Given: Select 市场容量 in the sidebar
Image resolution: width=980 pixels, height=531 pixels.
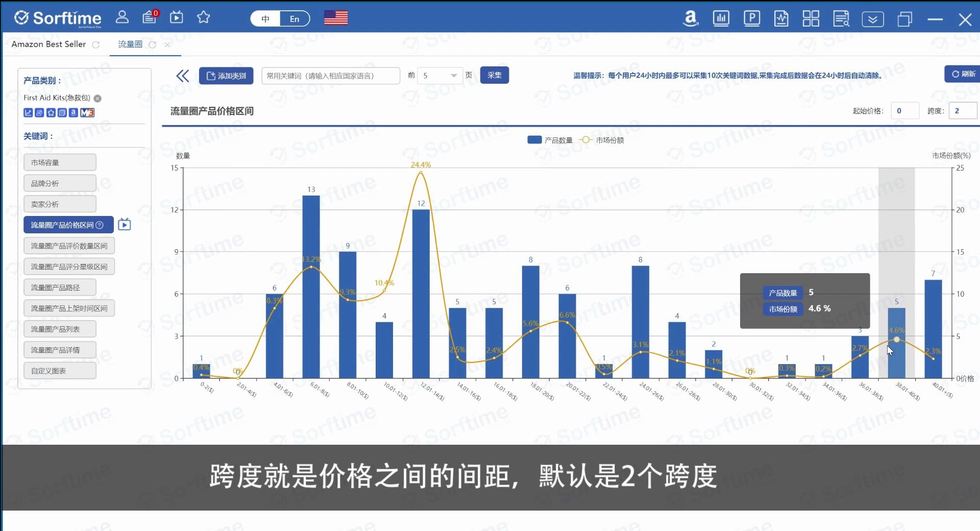Looking at the screenshot, I should 60,162.
